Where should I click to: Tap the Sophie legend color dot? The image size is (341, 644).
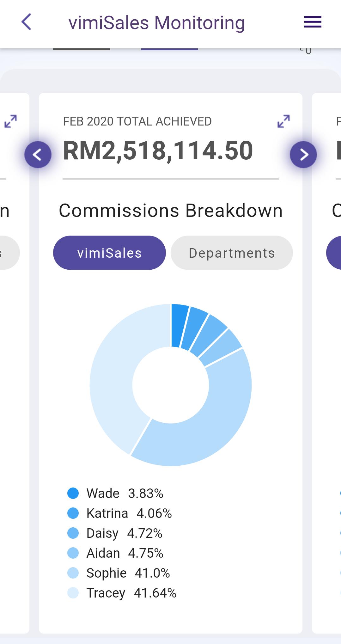click(73, 573)
